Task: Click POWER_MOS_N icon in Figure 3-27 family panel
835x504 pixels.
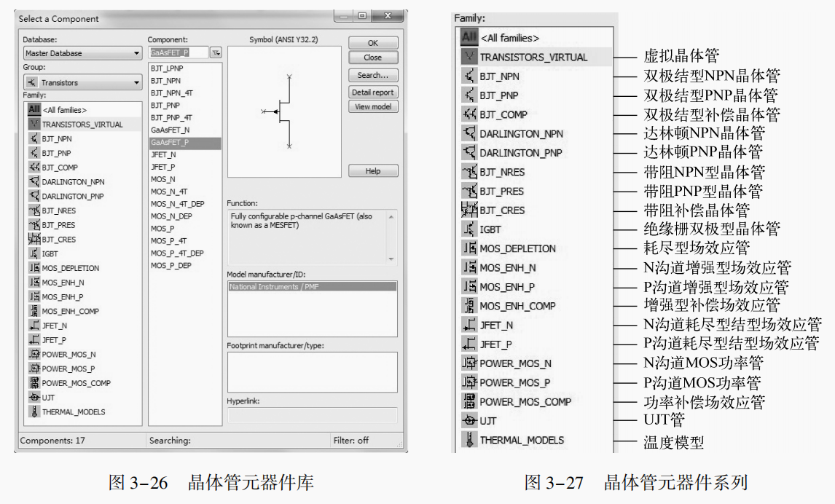Action: pyautogui.click(x=469, y=363)
